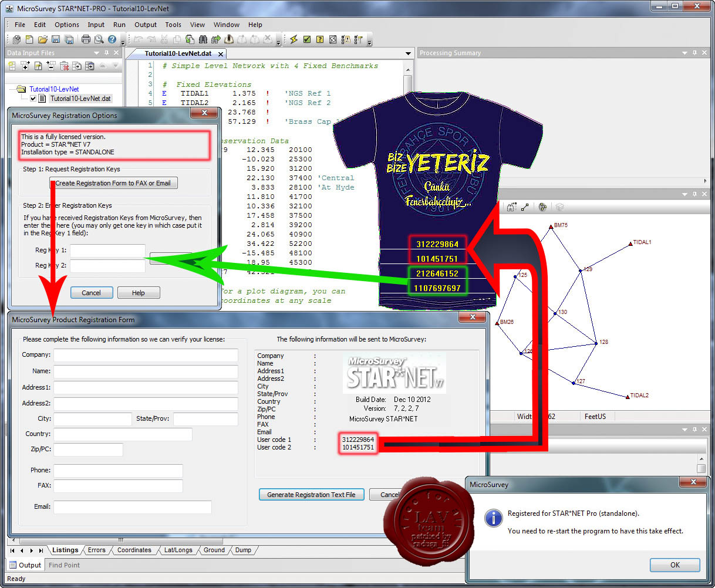Click the New Project toolbar icon
This screenshot has width=715, height=588.
coord(17,39)
